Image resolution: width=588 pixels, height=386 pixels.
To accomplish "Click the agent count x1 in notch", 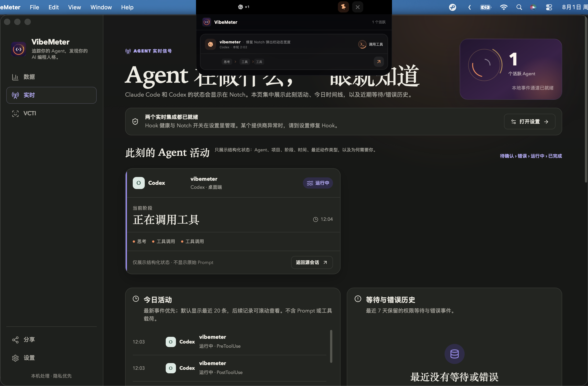I will (244, 7).
